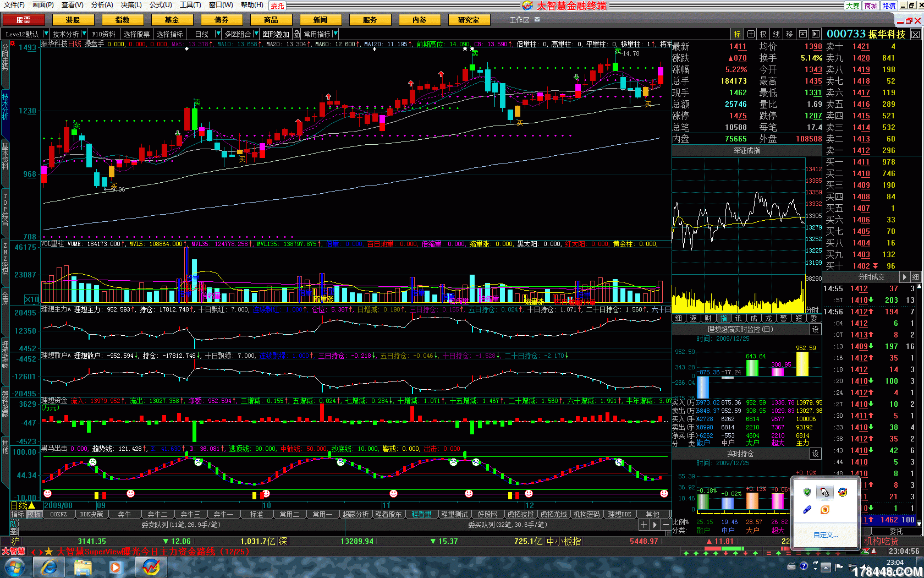924x578 pixels.
Task: Click the 图形叠加 toolbar item
Action: (276, 34)
